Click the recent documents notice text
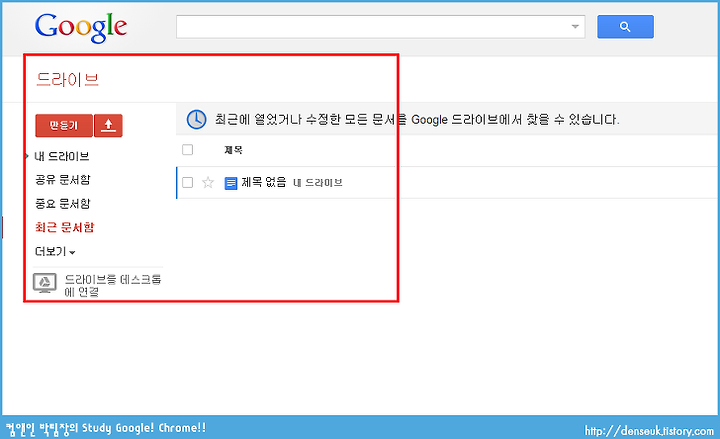The width and height of the screenshot is (720, 439). 417,120
